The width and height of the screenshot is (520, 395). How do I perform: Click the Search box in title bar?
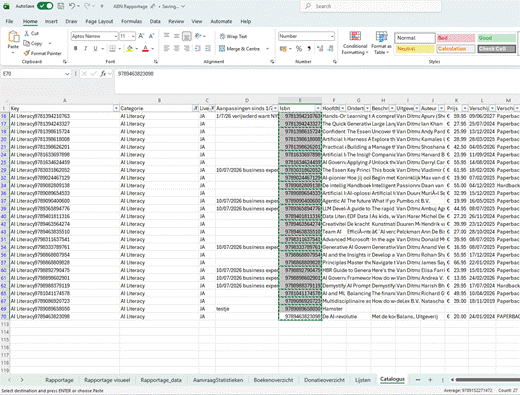tap(371, 6)
